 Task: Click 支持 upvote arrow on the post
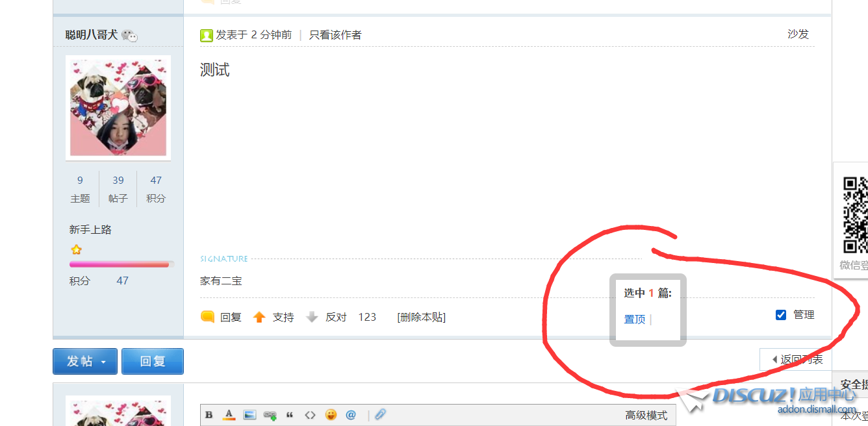tap(259, 317)
